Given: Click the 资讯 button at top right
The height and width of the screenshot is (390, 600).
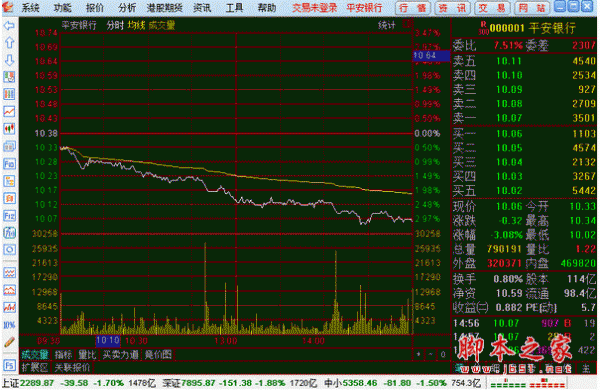Looking at the screenshot, I should coord(452,8).
